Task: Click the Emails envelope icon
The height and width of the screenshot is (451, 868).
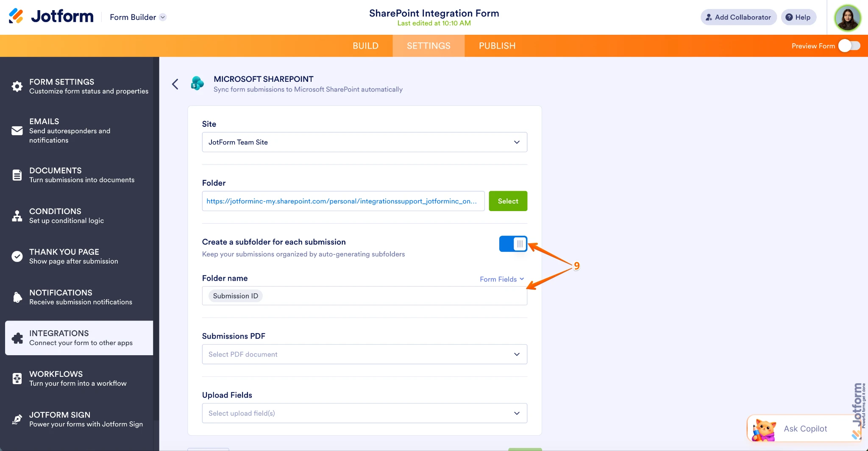Action: tap(17, 131)
